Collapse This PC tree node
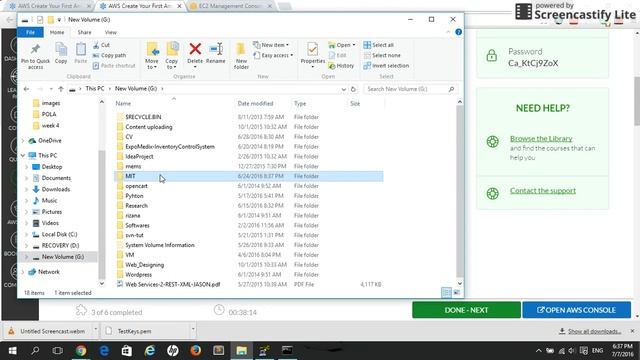Screen dimensions: 640x360 click(x=23, y=155)
